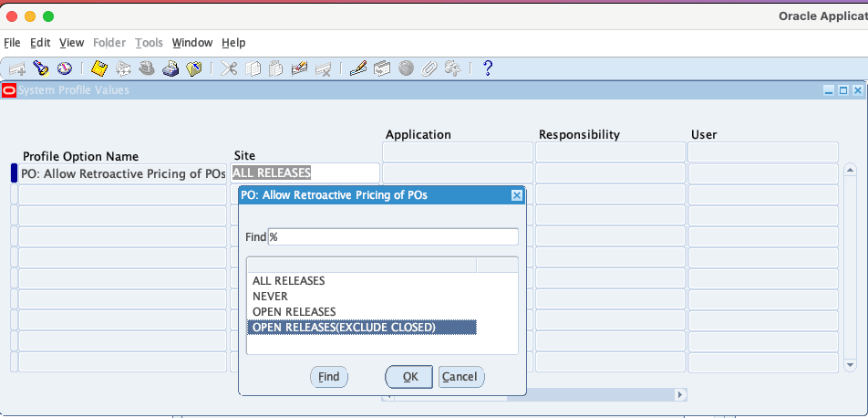Save using the yellow disk icon
The width and height of the screenshot is (868, 418).
[x=99, y=68]
